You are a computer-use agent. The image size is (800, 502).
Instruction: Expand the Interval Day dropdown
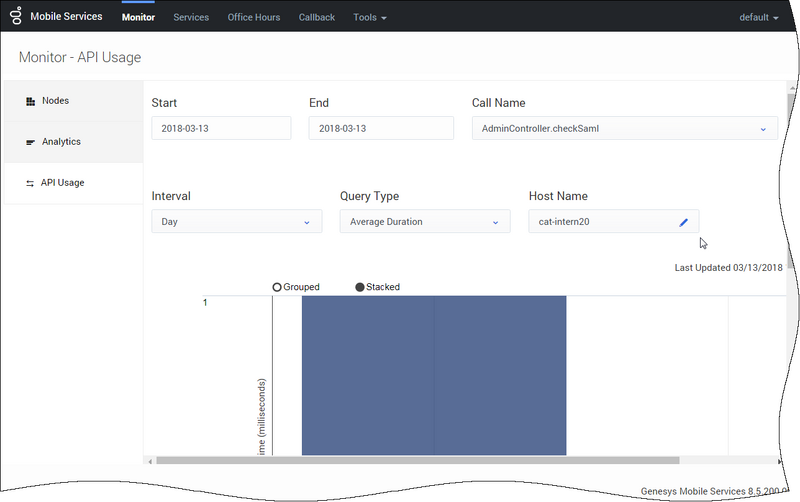pos(236,222)
